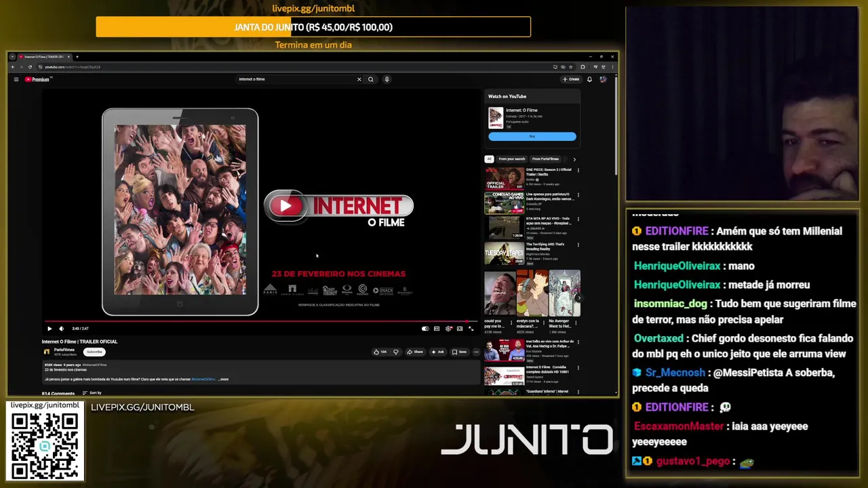The height and width of the screenshot is (488, 868).
Task: Open the ParisFilmes channel avatar
Action: click(47, 352)
